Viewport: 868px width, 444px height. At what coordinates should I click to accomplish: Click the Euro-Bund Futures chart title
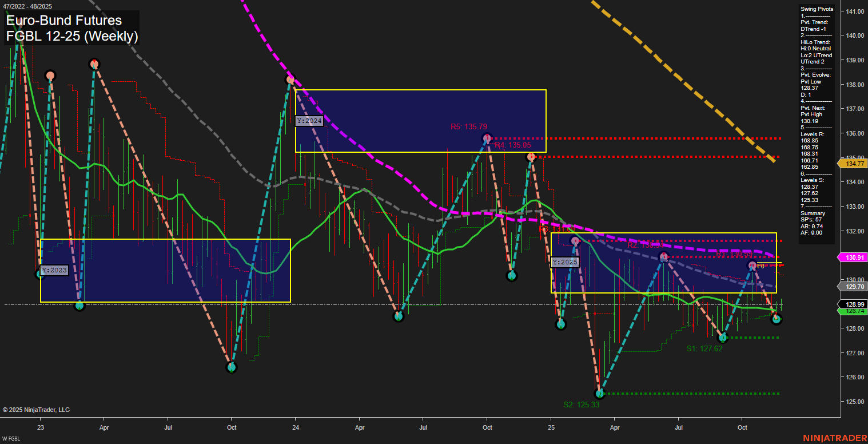[x=63, y=21]
